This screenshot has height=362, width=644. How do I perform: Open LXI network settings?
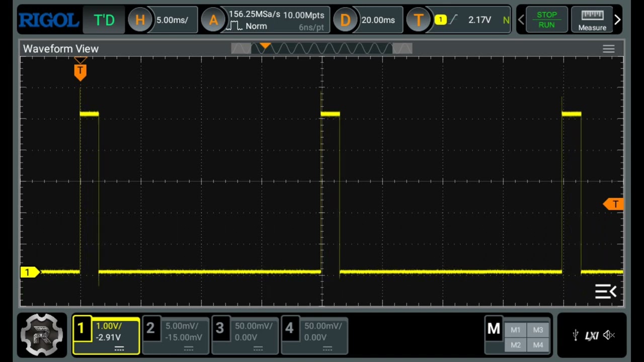click(x=592, y=335)
